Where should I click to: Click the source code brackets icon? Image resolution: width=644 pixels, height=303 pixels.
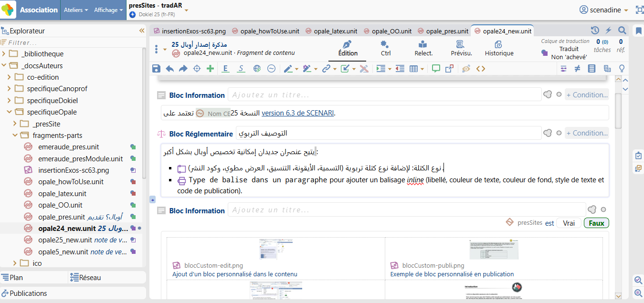tap(481, 69)
